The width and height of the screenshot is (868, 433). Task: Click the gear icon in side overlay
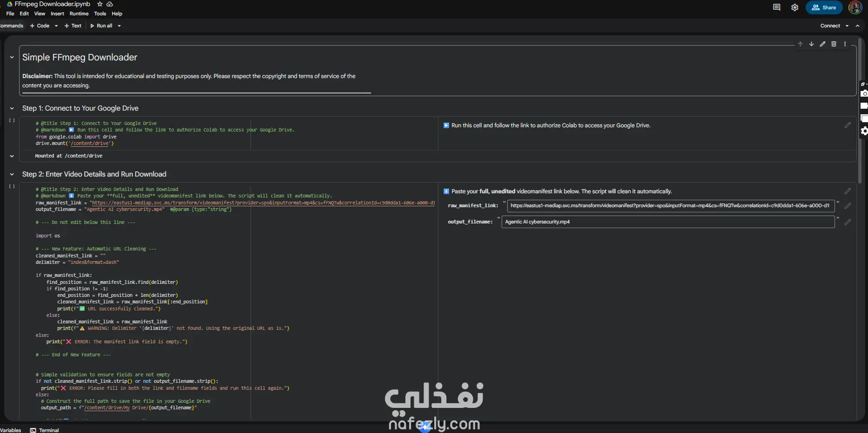coord(864,131)
